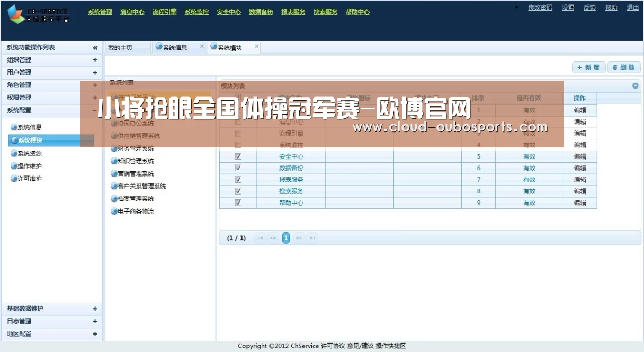The image size is (644, 352).
Task: Click 编辑 in the 安全中心 row
Action: coord(580,156)
